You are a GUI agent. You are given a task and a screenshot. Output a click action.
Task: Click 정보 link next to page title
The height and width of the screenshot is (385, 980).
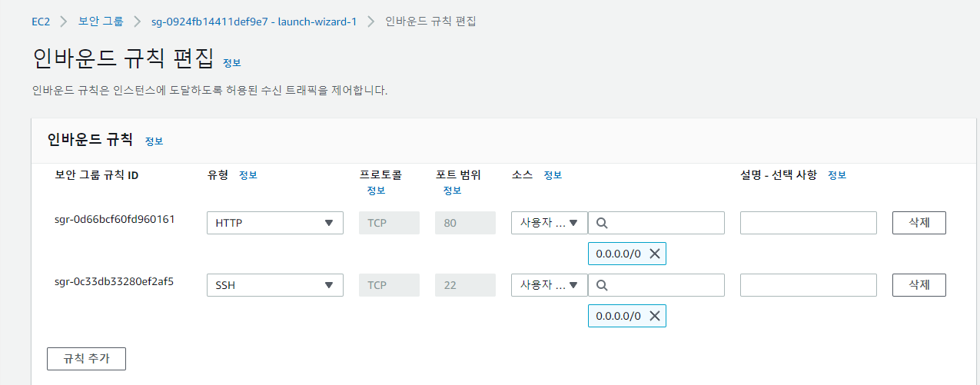(232, 62)
